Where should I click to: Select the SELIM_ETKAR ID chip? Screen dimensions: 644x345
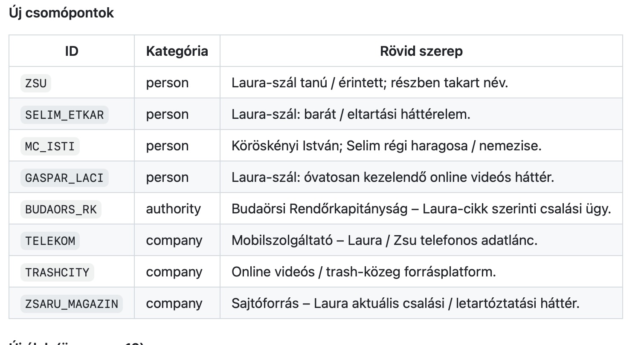tap(64, 115)
